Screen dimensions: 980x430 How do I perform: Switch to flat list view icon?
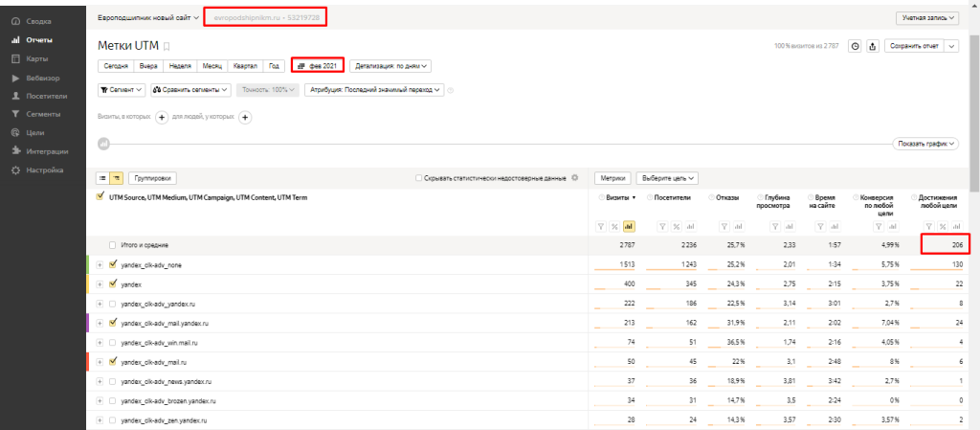point(103,178)
